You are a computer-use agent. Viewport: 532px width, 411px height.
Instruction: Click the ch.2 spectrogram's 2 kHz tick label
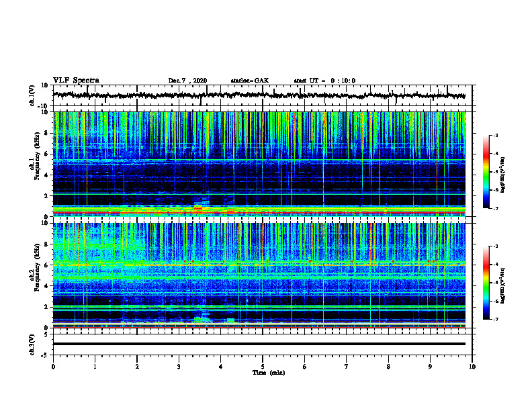coord(47,307)
